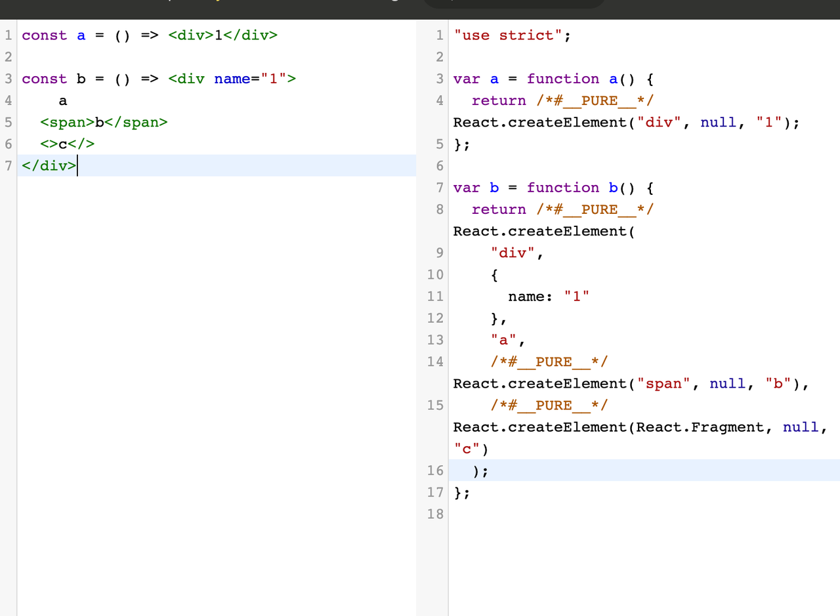Click line number 1 in left editor gutter
840x616 pixels.
click(x=9, y=35)
